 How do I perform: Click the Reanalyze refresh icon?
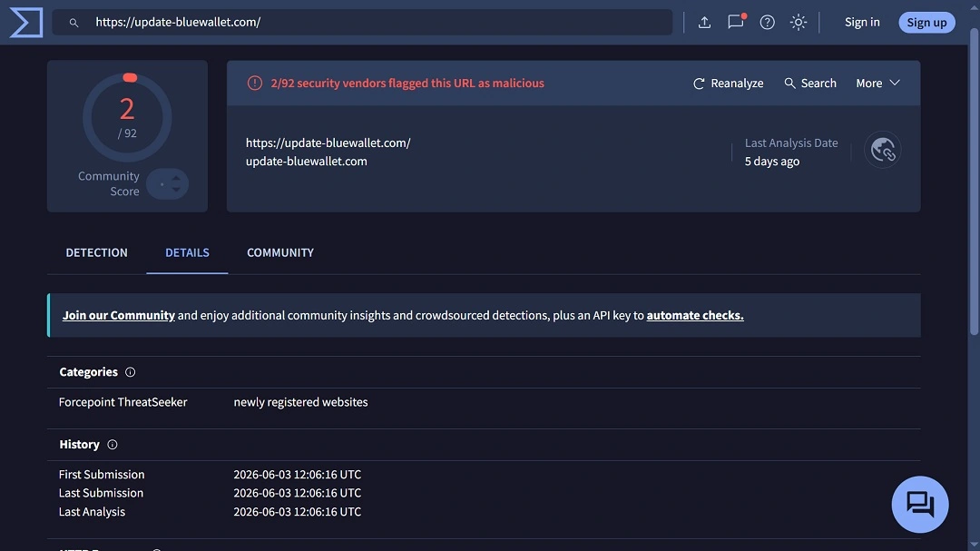point(699,84)
